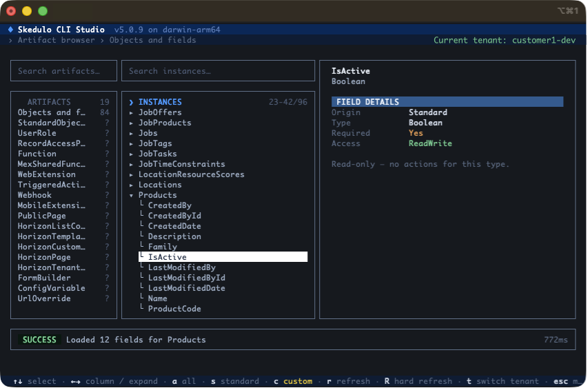Viewport: 588px width, 388px height.
Task: Select the HorizonPage artifact type
Action: pos(63,257)
